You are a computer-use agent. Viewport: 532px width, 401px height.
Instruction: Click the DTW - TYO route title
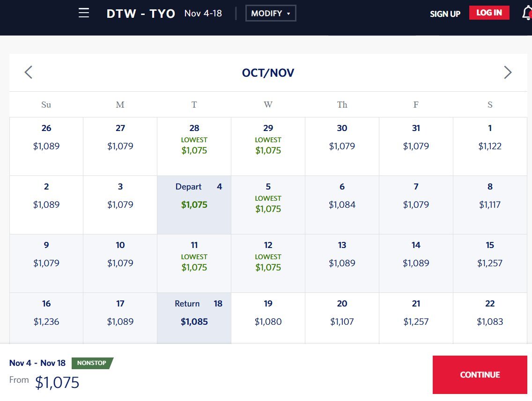pos(140,14)
